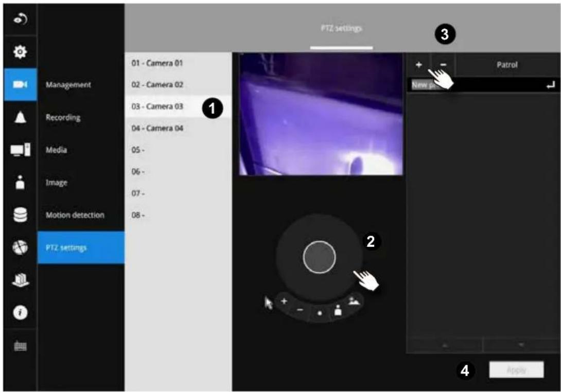The width and height of the screenshot is (561, 392).
Task: Remove patrol with the minus button
Action: point(443,65)
